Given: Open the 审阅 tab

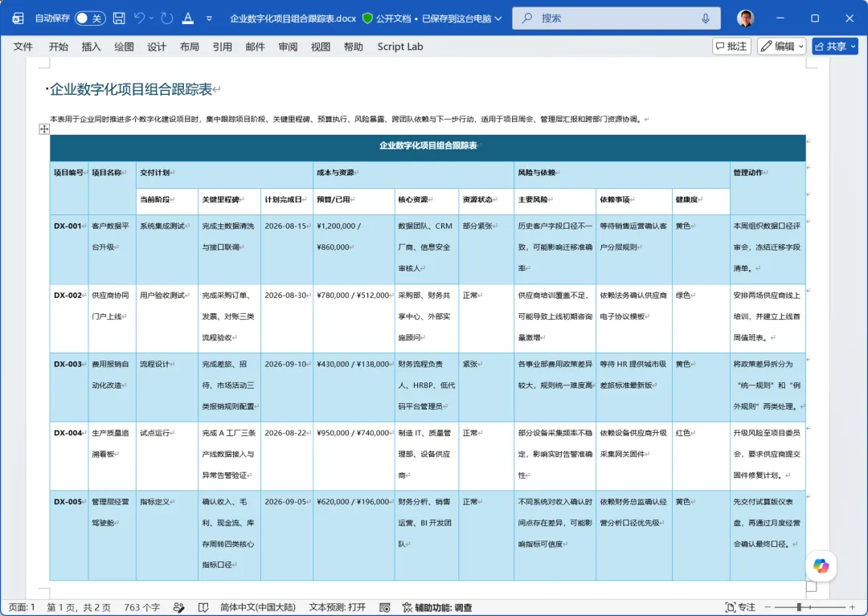Looking at the screenshot, I should (x=288, y=47).
